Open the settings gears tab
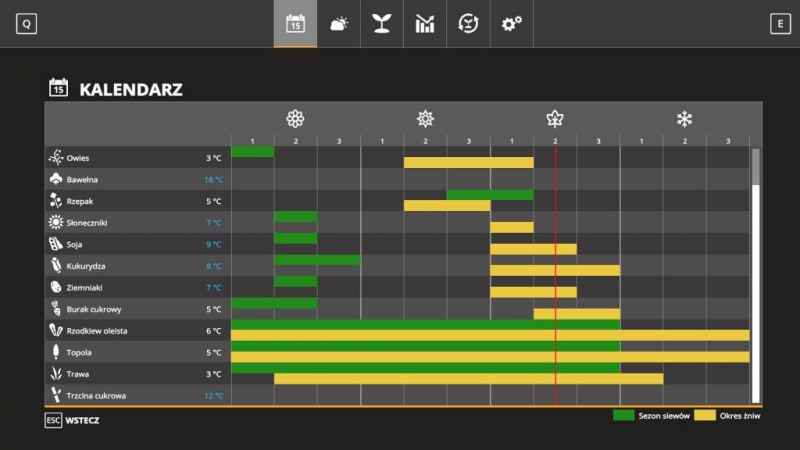 (511, 23)
